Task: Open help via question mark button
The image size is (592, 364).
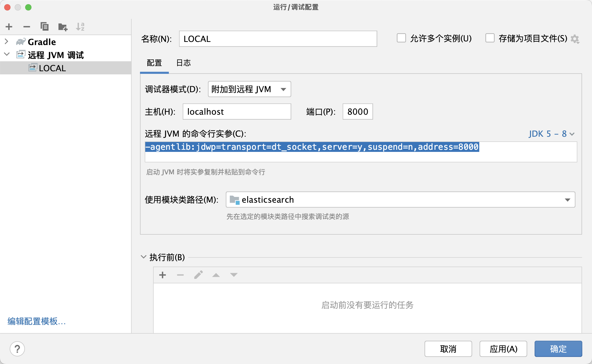Action: [x=17, y=349]
